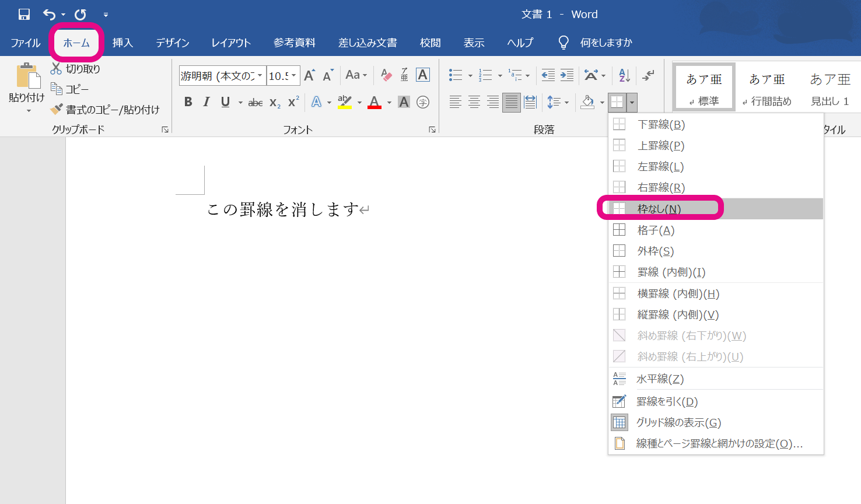The width and height of the screenshot is (861, 504).
Task: Align text left
Action: tap(456, 102)
